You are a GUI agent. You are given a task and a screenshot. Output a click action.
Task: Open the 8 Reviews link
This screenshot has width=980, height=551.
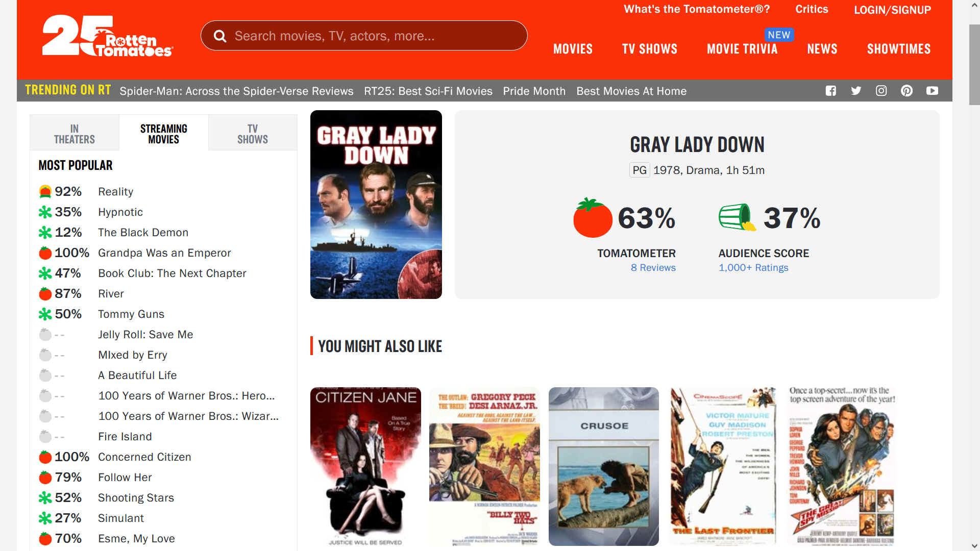[x=653, y=268]
